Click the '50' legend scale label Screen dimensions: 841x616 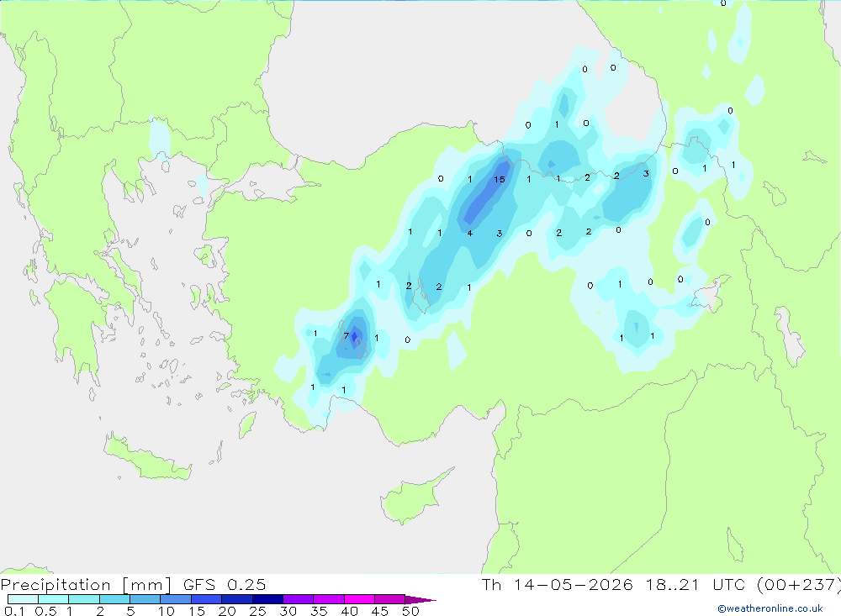410,611
